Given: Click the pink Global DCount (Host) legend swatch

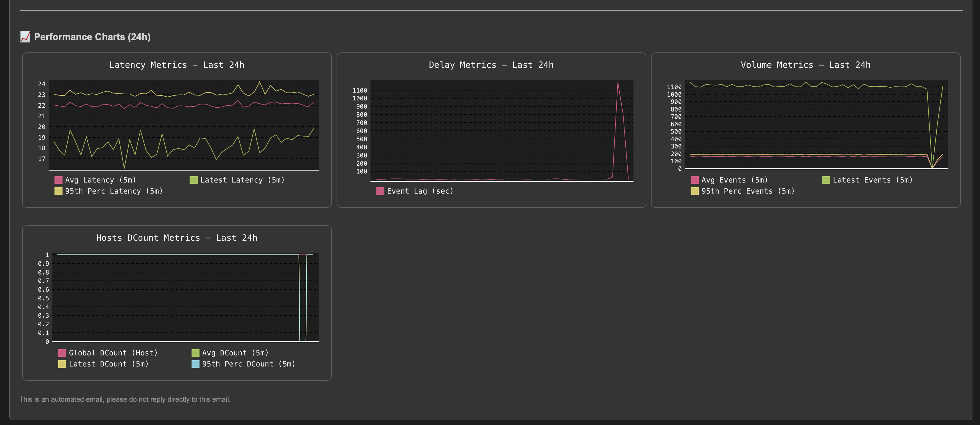Looking at the screenshot, I should (62, 353).
